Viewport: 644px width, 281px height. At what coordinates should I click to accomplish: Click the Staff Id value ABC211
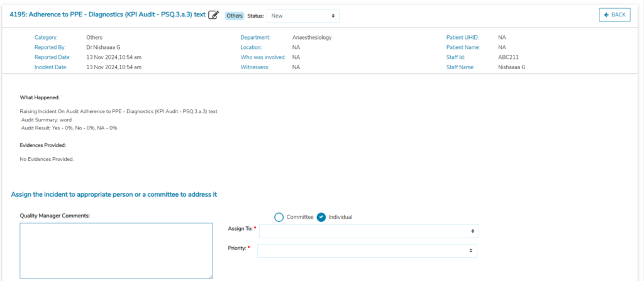tap(508, 57)
